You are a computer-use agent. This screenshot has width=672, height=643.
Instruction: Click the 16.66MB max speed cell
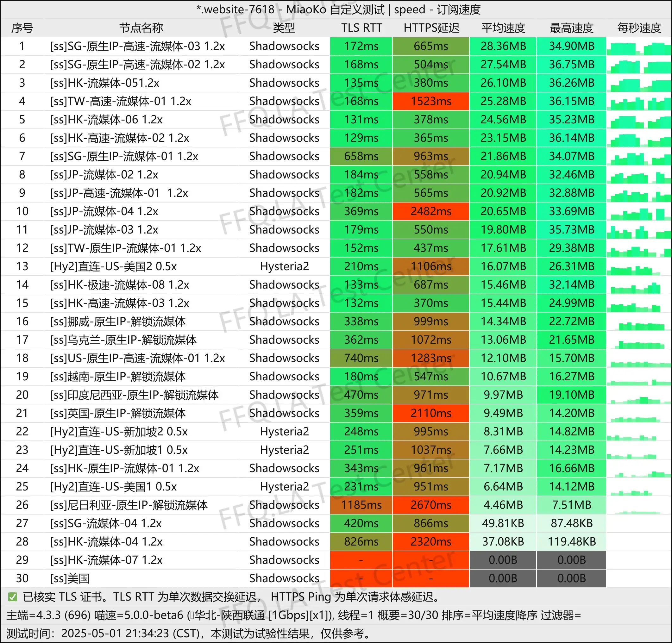pyautogui.click(x=572, y=468)
